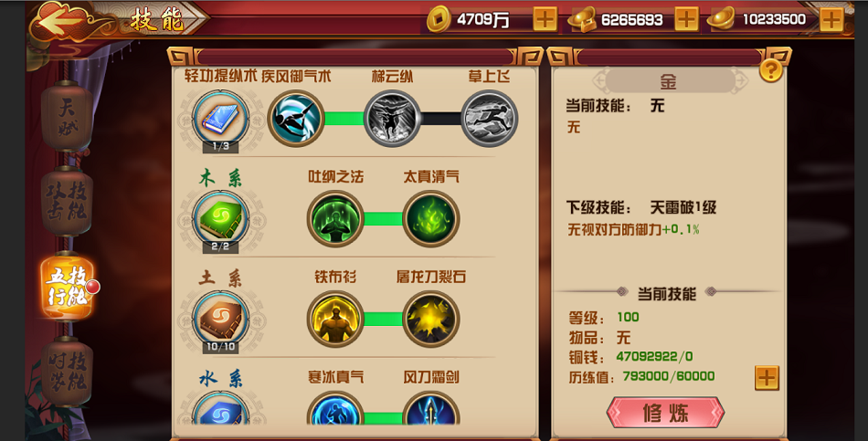Select the 梯云纵 skill icon
Viewport: 868px width, 441px height.
[392, 119]
